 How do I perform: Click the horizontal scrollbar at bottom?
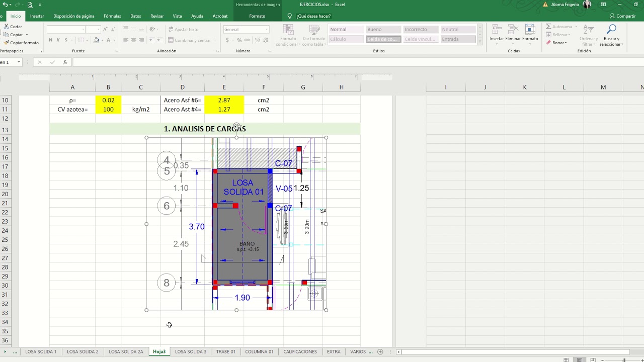[x=516, y=351]
